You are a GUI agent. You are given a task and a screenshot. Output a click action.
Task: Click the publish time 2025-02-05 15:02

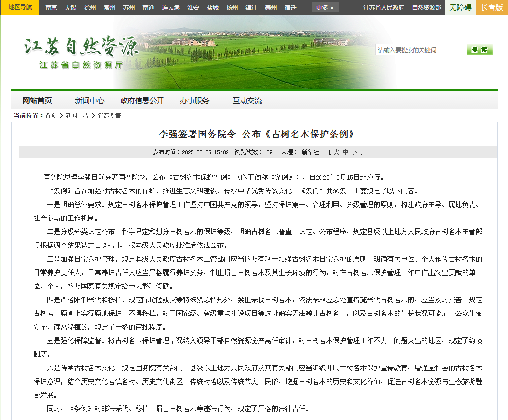205,152
